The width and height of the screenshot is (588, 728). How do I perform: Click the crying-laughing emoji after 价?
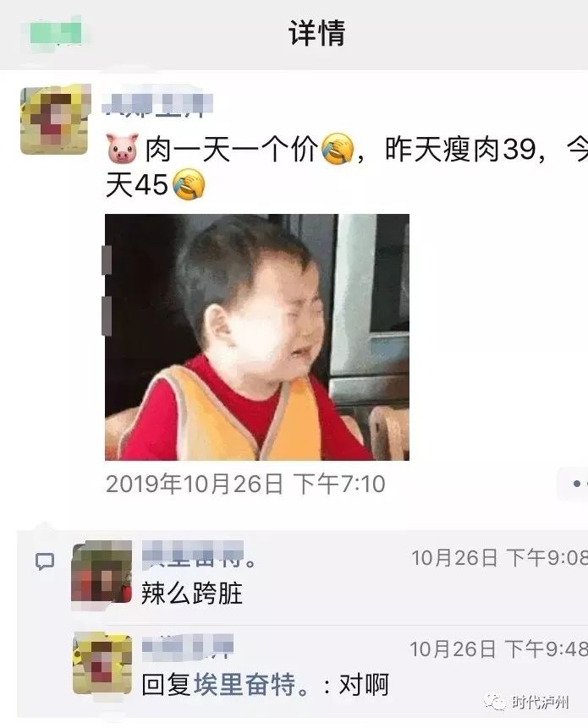coord(338,149)
